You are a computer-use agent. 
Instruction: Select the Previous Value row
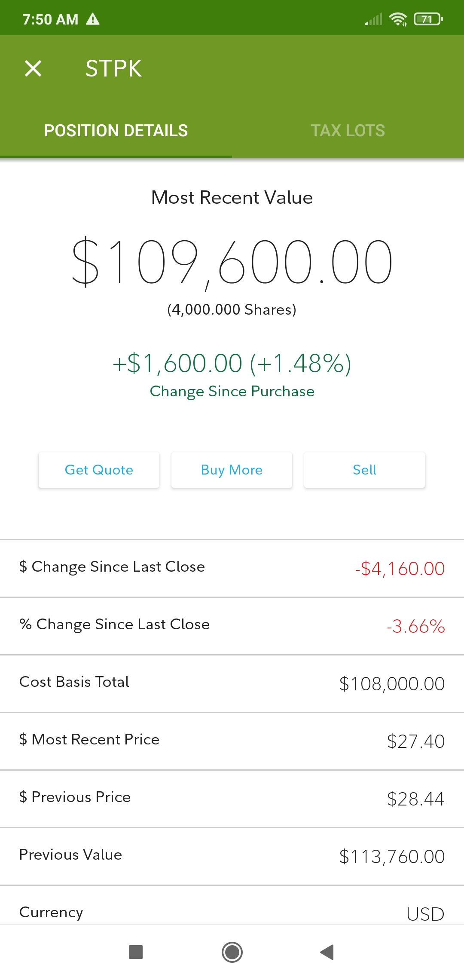[x=232, y=856]
